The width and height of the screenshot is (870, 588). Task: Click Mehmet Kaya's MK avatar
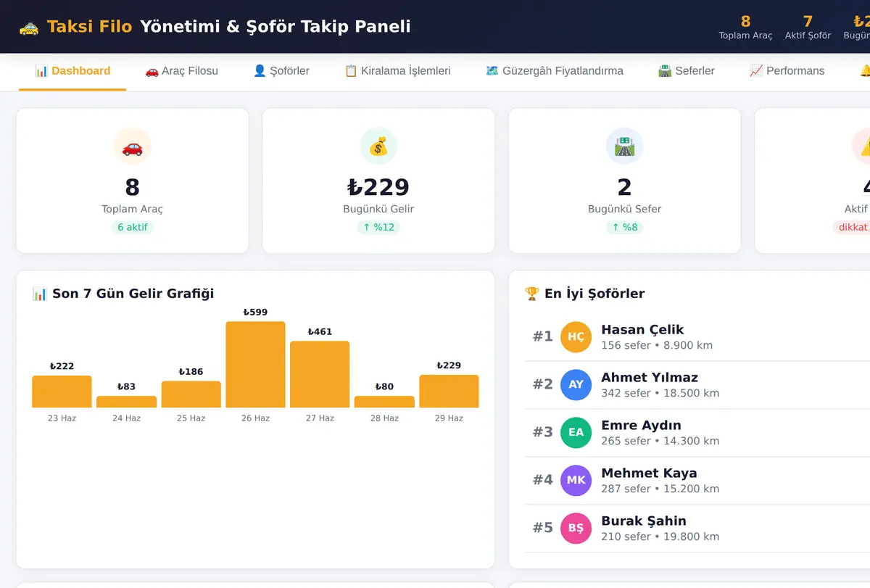click(576, 481)
